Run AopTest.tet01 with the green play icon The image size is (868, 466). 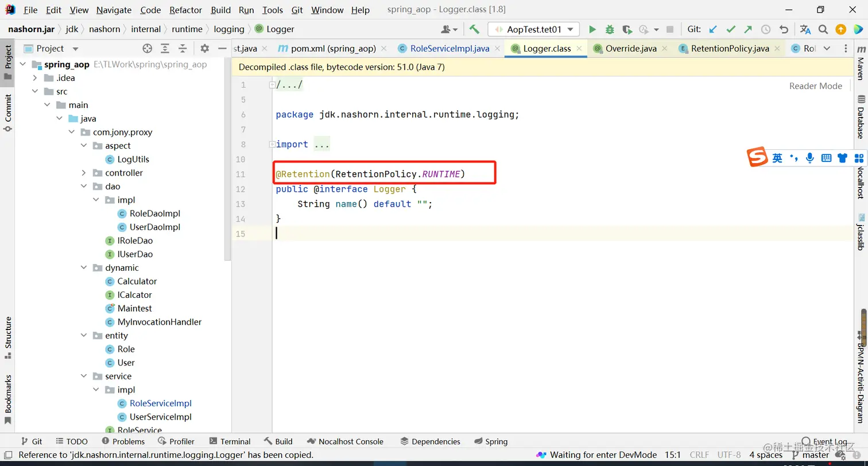592,29
